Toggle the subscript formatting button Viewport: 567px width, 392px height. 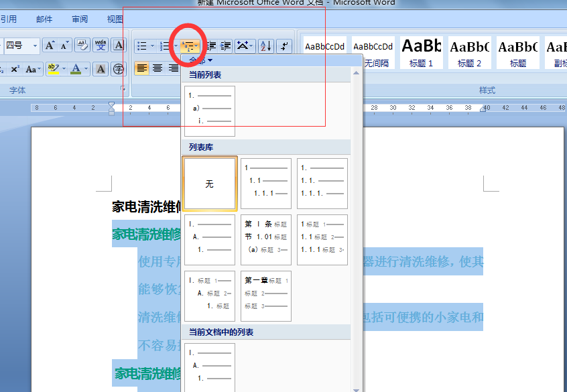point(2,68)
